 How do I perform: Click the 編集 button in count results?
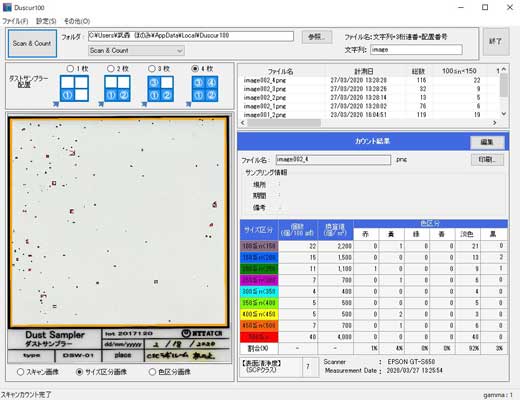(x=487, y=142)
